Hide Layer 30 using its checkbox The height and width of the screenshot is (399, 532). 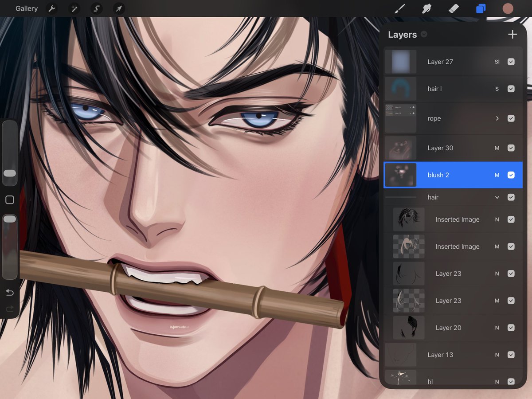[x=511, y=148]
